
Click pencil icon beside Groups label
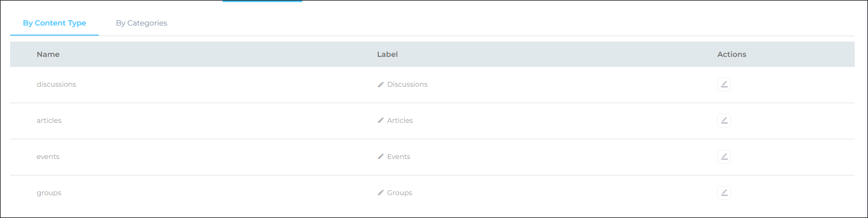380,193
